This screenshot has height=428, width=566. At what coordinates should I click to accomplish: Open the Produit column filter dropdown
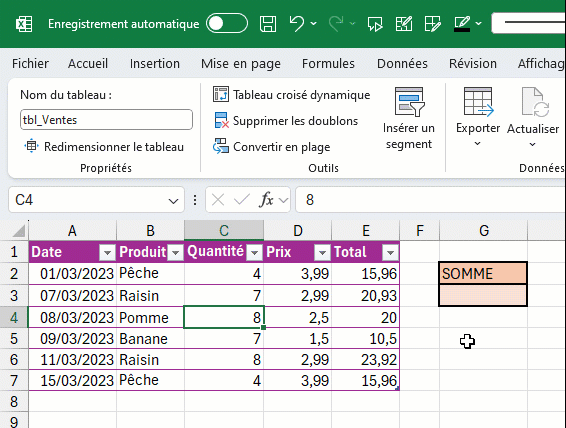tap(175, 253)
